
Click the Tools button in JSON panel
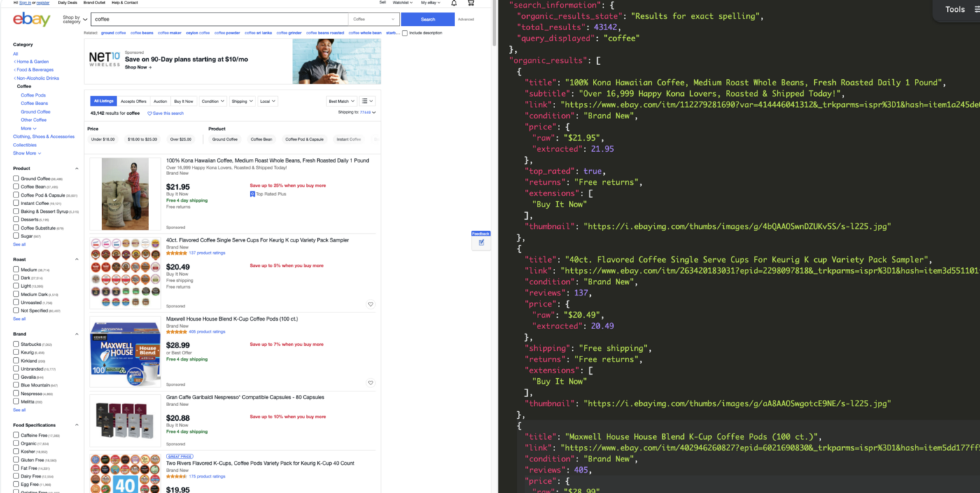(x=955, y=9)
